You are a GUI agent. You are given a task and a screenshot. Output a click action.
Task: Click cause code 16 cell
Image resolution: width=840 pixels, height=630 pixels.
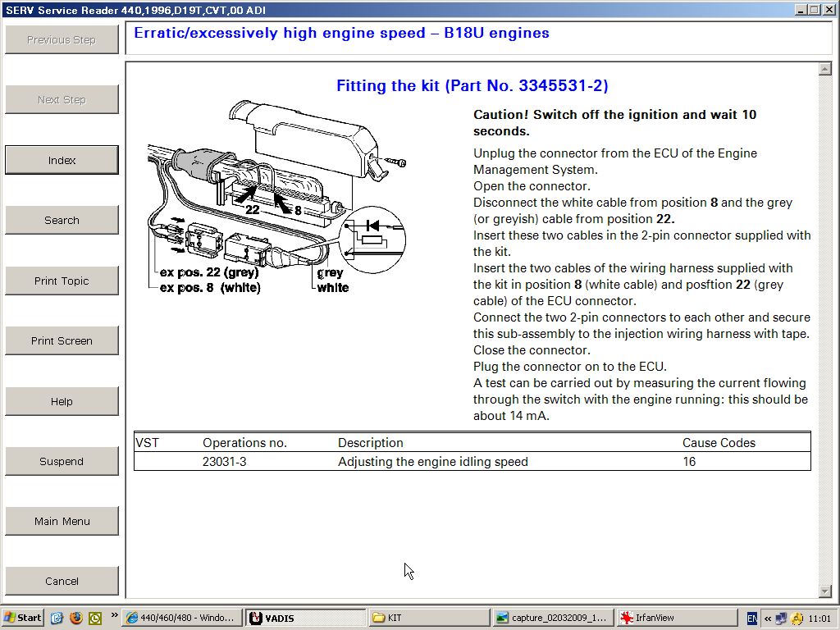[x=689, y=462]
